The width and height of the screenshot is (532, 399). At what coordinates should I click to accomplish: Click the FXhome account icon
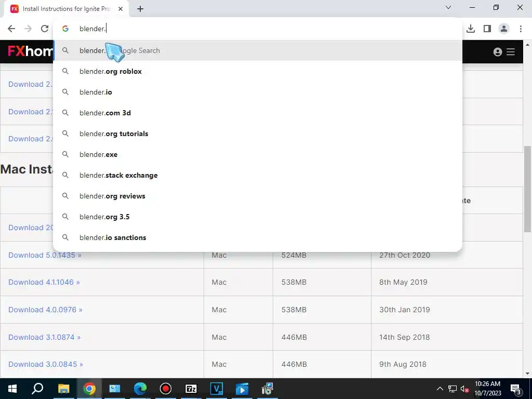(x=497, y=51)
